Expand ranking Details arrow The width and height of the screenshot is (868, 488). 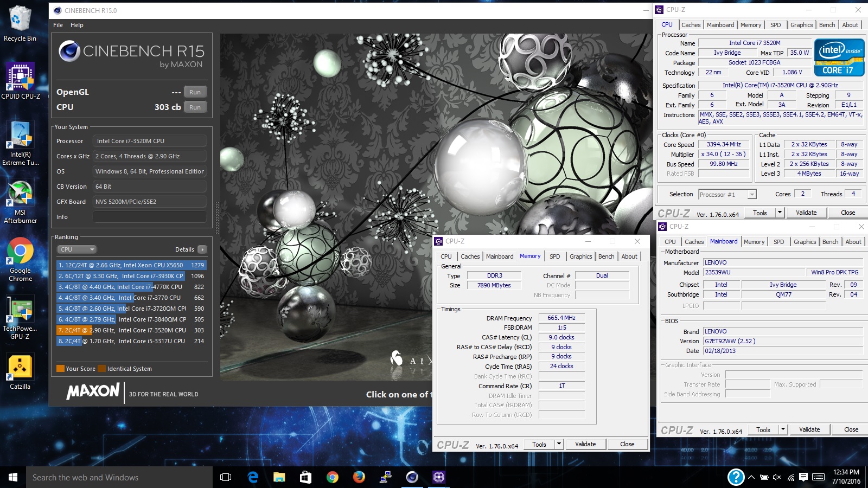click(x=202, y=249)
